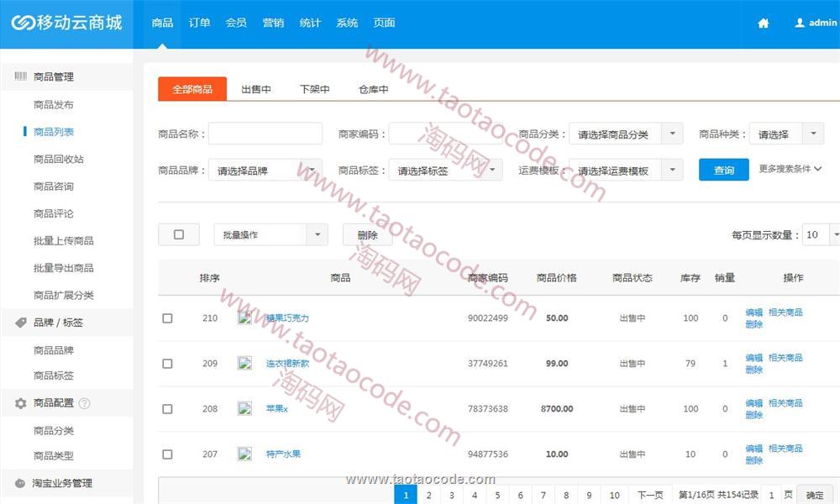Expand 更多搜索条件 options
The height and width of the screenshot is (504, 840).
[x=790, y=169]
